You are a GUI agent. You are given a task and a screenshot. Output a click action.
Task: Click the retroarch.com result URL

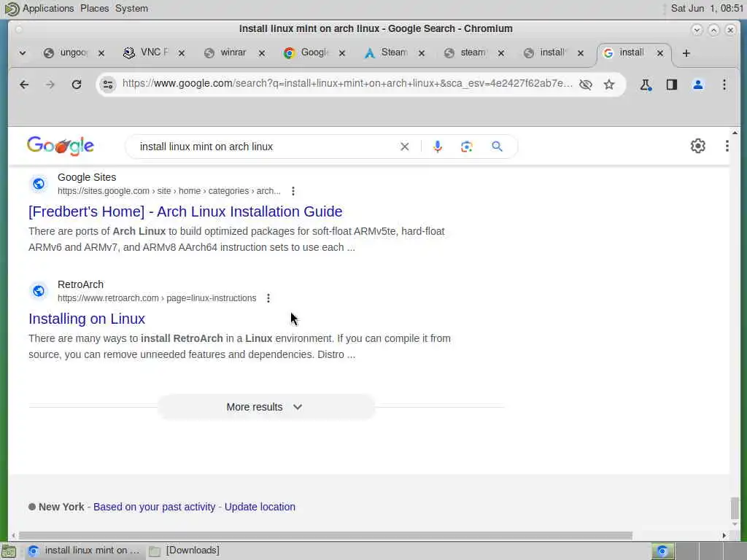click(x=157, y=298)
